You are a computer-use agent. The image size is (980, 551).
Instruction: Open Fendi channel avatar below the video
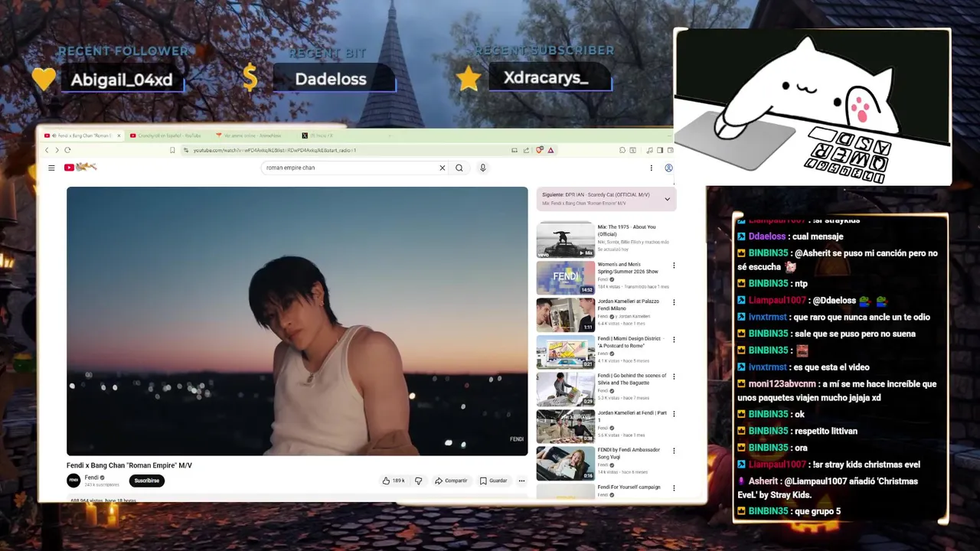click(73, 481)
